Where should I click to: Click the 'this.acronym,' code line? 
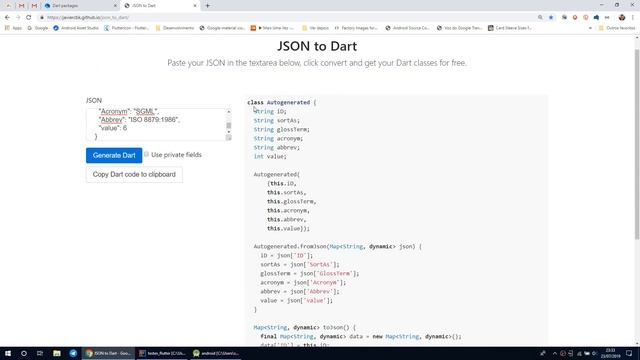(288, 211)
